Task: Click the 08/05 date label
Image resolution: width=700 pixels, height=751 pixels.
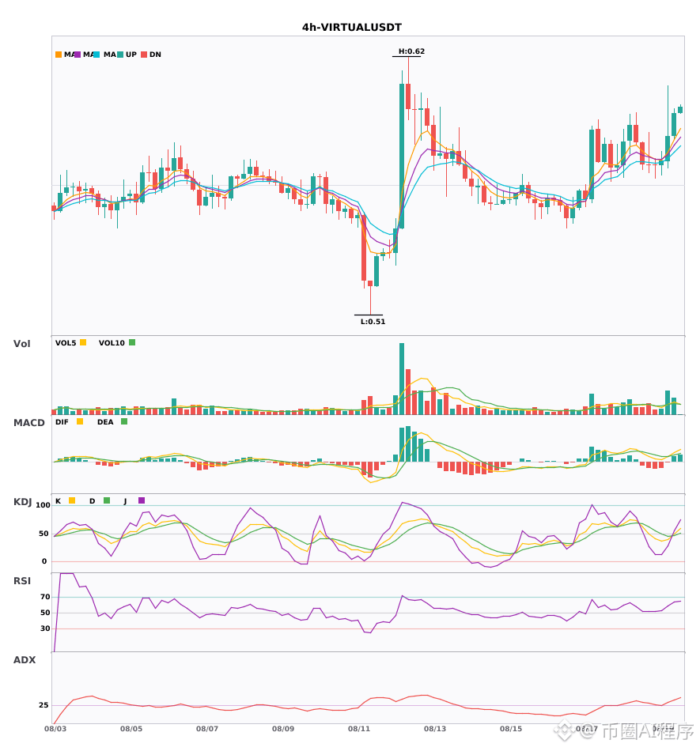Action: coord(131,729)
